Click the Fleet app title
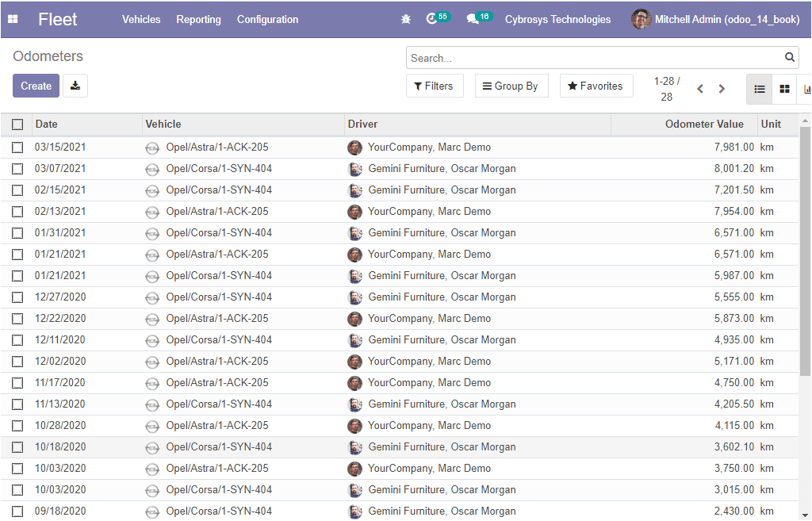 (57, 19)
